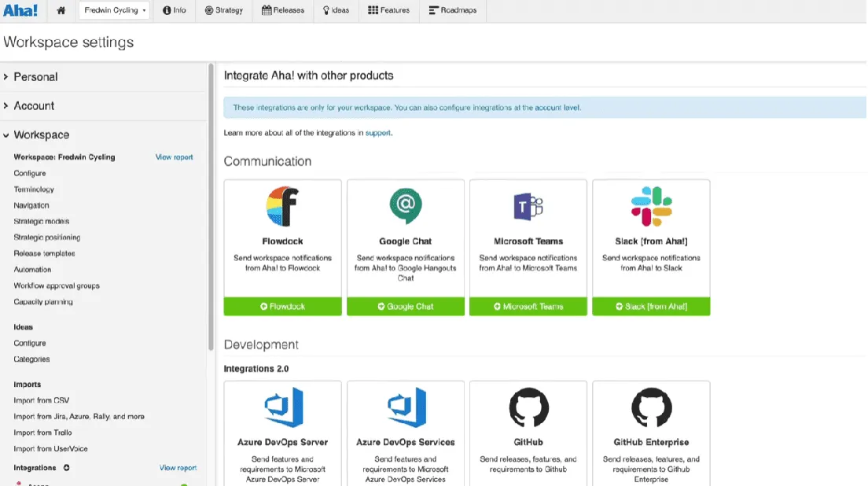
Task: Click the Development heading
Action: pyautogui.click(x=261, y=344)
